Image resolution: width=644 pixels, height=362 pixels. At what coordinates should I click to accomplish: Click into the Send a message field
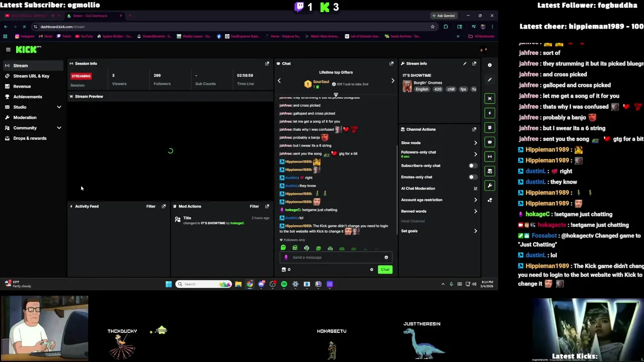pyautogui.click(x=336, y=257)
